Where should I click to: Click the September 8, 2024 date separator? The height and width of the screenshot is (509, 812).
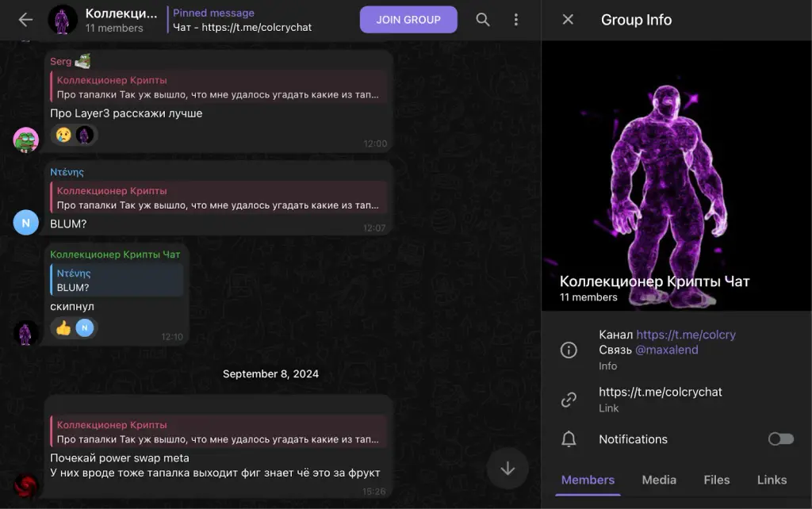pyautogui.click(x=271, y=374)
